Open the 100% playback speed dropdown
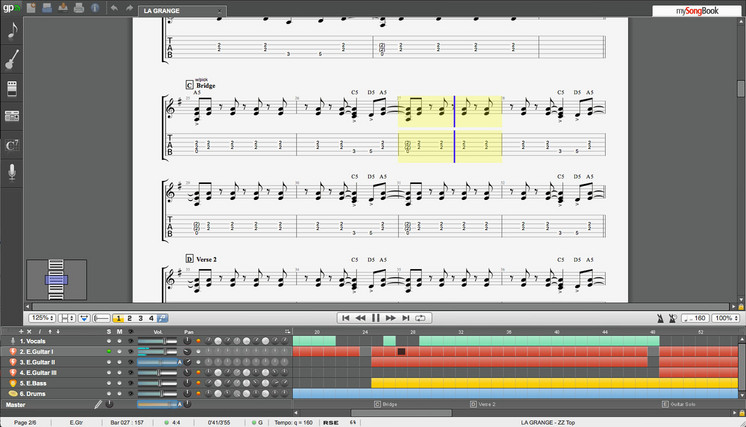Viewport: 746px width, 427px height. click(726, 318)
